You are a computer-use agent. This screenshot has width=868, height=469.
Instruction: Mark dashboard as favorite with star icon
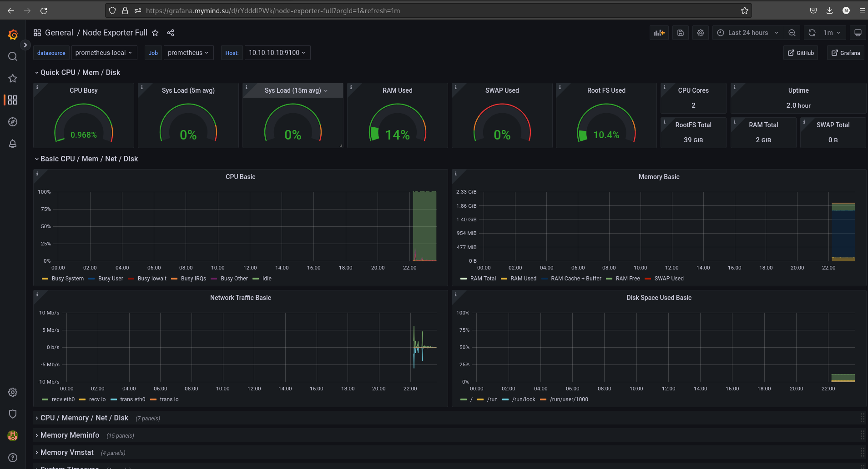click(x=155, y=33)
